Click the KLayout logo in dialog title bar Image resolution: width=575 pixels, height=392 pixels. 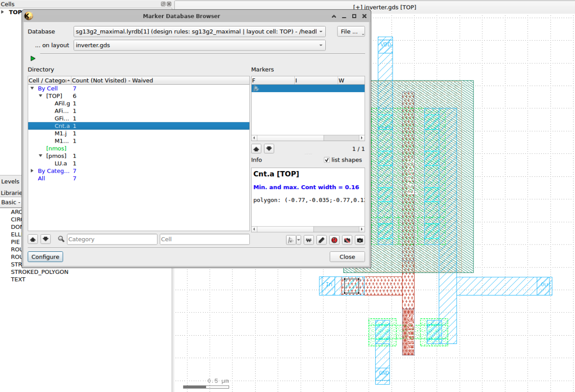pyautogui.click(x=28, y=16)
